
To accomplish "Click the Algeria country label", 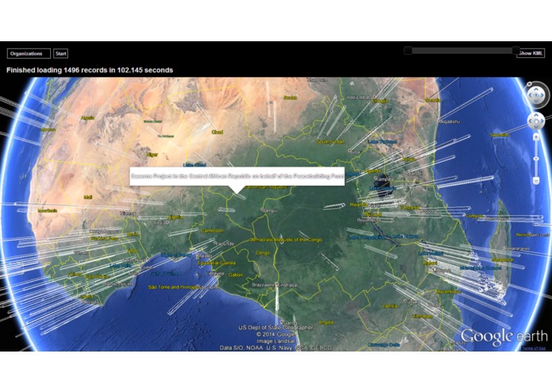I will tap(87, 117).
